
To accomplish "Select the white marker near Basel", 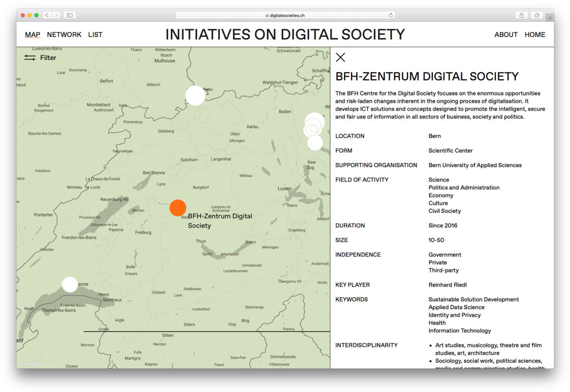I will coord(195,96).
